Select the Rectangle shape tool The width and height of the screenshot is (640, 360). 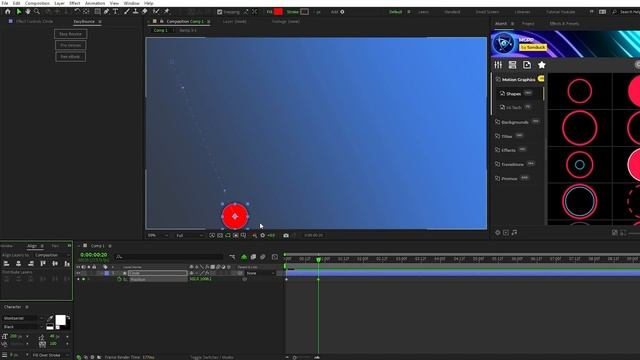click(97, 12)
